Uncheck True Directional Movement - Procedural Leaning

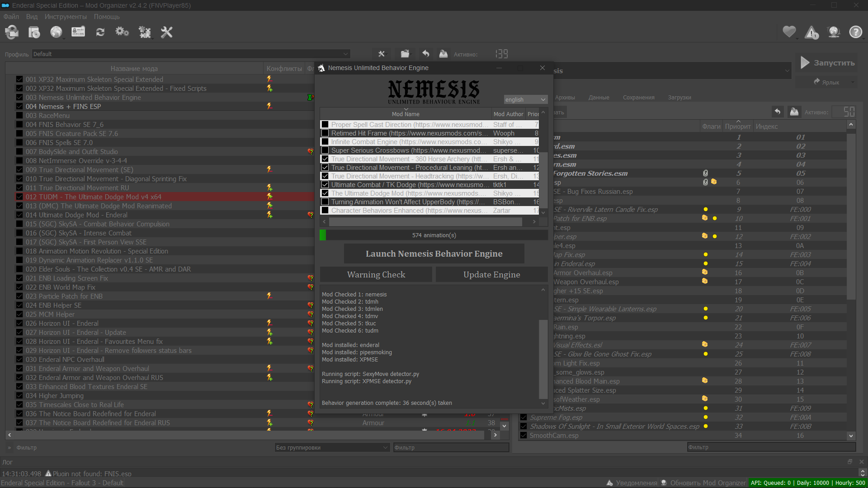tap(325, 168)
